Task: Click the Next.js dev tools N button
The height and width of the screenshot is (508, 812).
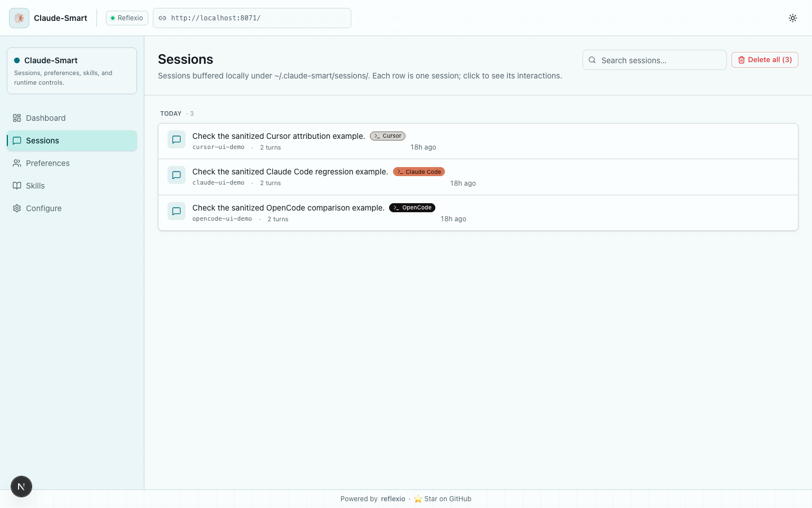Action: pyautogui.click(x=21, y=487)
